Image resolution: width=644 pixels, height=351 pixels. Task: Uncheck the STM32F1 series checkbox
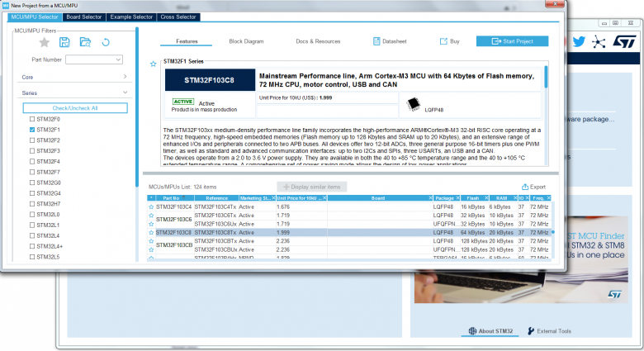pos(32,130)
